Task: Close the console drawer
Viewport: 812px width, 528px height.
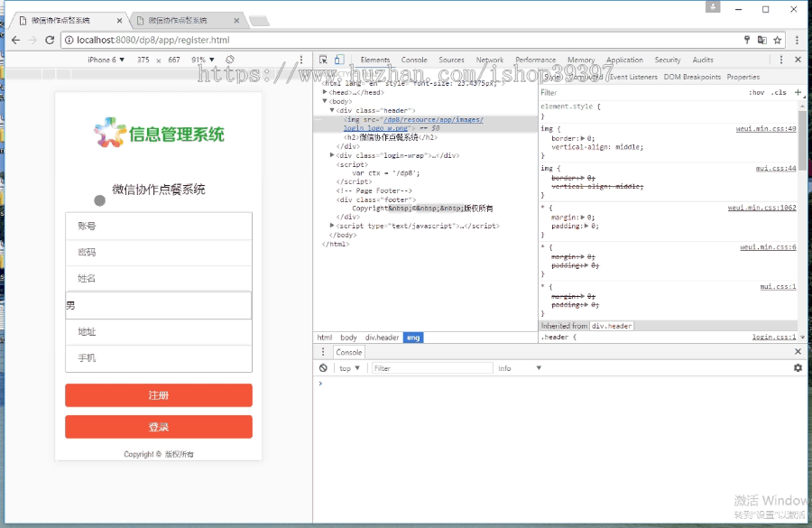Action: pyautogui.click(x=798, y=351)
